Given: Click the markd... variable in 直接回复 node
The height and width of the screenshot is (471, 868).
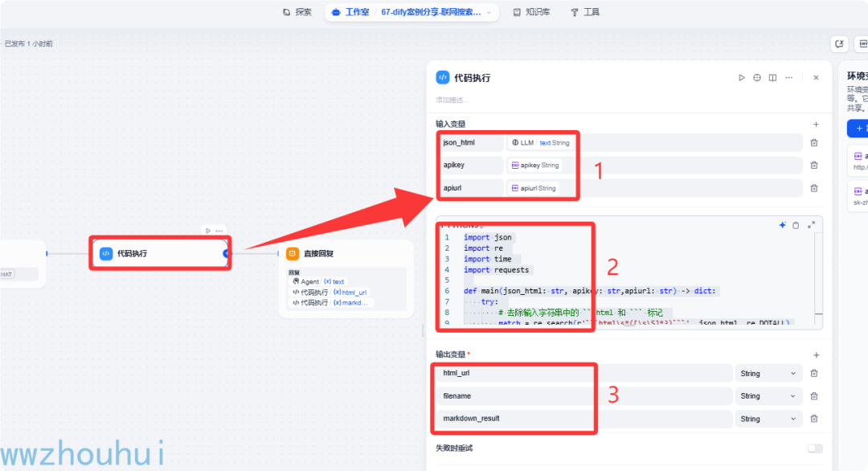Looking at the screenshot, I should coord(331,303).
